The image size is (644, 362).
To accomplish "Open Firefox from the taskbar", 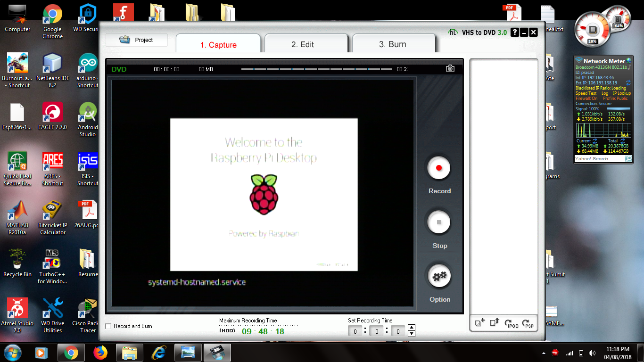I will pos(100,353).
